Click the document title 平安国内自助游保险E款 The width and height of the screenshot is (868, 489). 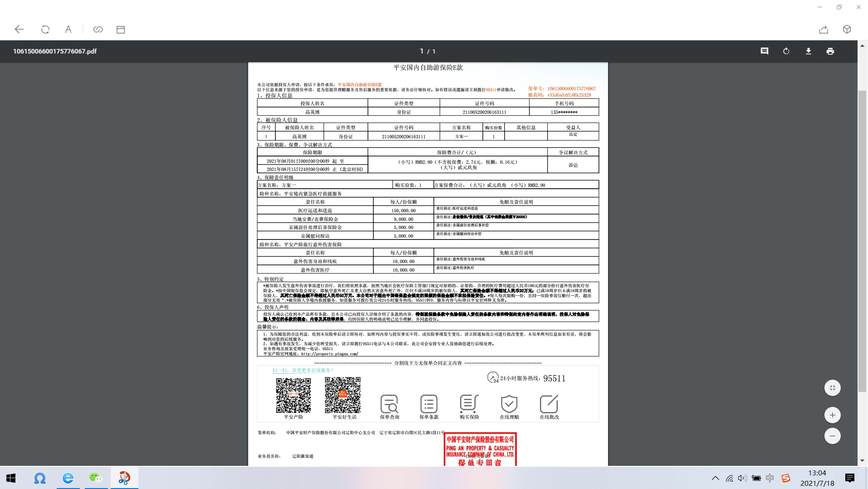428,68
